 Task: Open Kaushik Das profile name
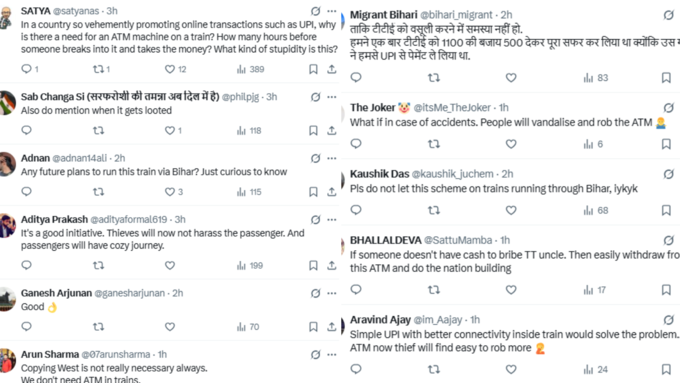[379, 174]
